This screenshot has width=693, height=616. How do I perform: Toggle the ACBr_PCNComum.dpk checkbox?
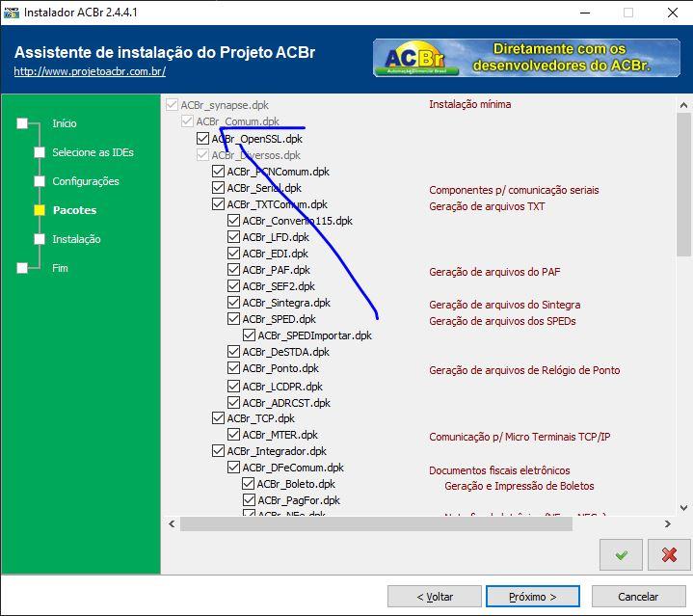219,171
